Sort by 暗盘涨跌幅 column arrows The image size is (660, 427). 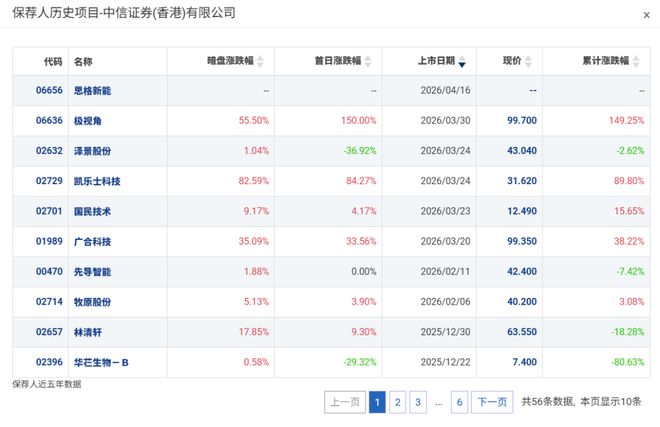[261, 61]
